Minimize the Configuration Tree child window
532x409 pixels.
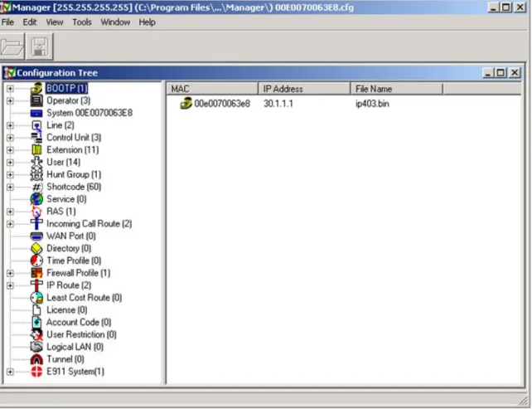pyautogui.click(x=487, y=73)
